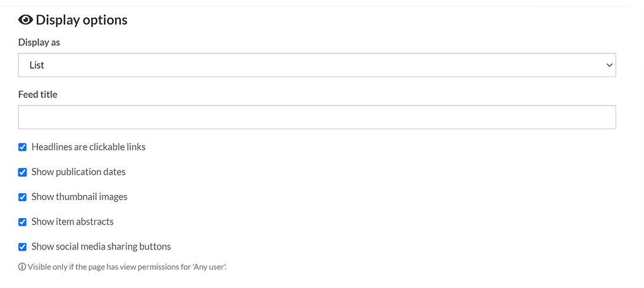Click the eye icon beside Display options

pos(25,20)
